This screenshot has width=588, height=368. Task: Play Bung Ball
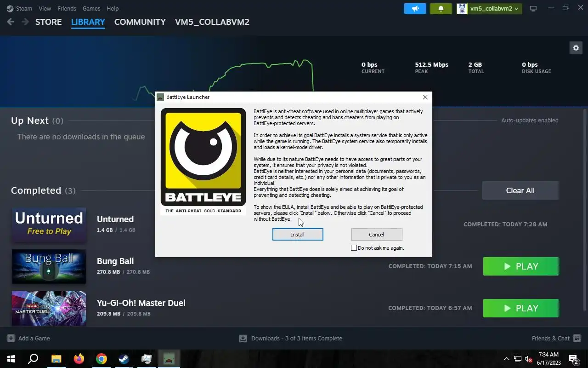click(521, 266)
